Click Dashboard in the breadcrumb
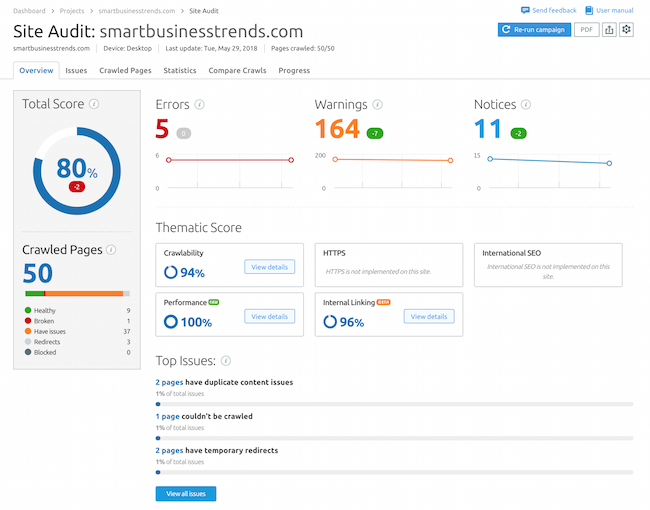The height and width of the screenshot is (510, 650). (29, 11)
